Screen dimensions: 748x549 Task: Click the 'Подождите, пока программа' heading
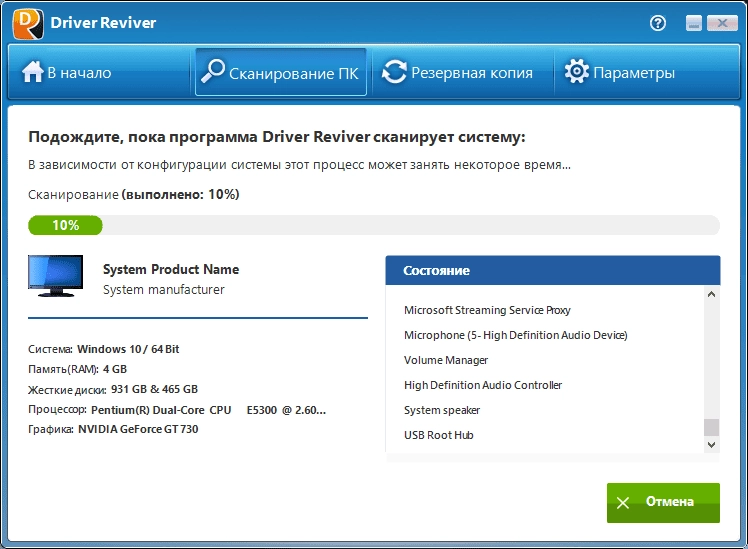pos(277,137)
